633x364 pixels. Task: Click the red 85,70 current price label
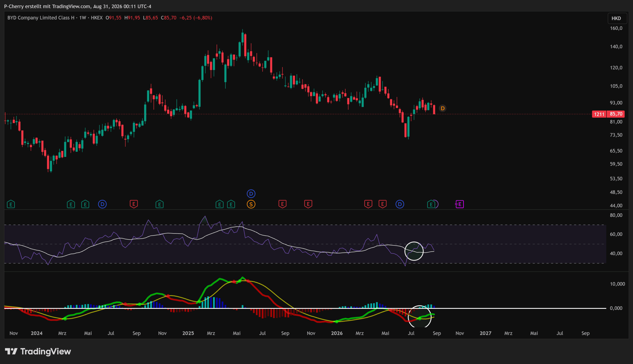coord(616,114)
